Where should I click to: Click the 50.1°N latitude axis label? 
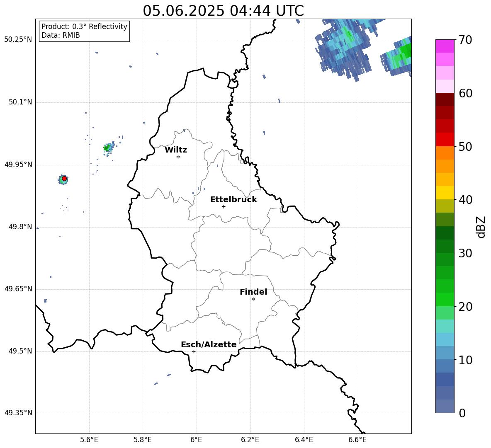tap(20, 102)
